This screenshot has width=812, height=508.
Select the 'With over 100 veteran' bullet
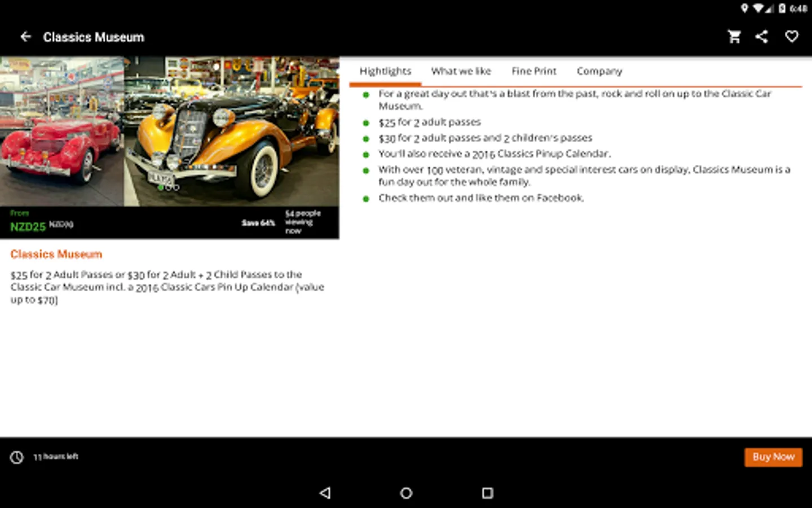click(x=584, y=176)
